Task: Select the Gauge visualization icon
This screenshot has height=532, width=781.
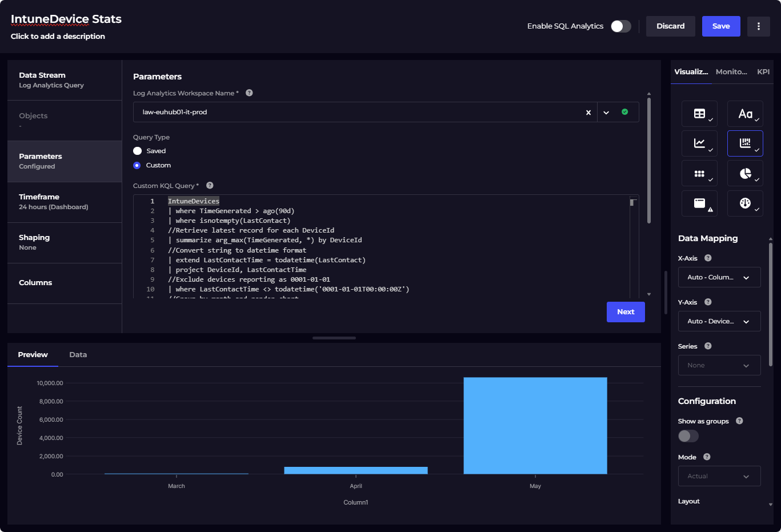Action: tap(745, 203)
